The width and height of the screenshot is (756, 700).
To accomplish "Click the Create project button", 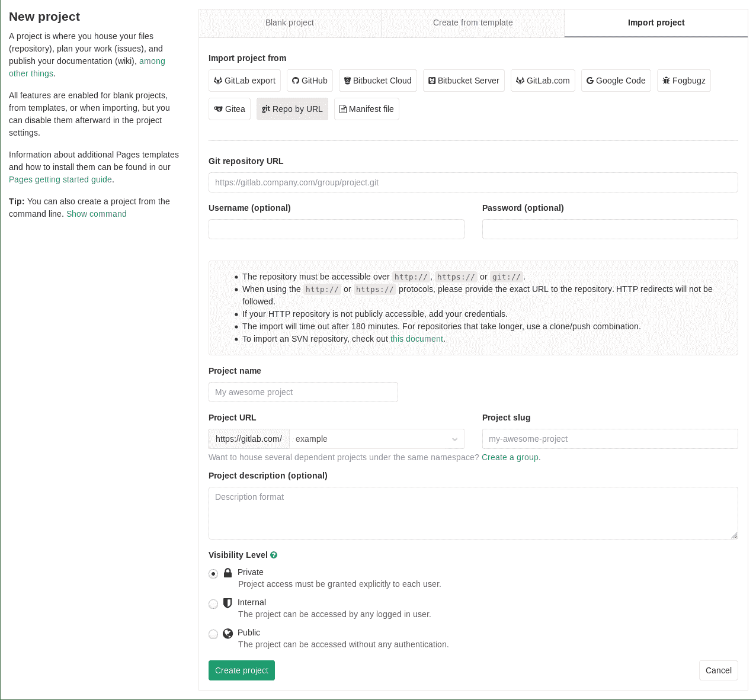I will 241,670.
